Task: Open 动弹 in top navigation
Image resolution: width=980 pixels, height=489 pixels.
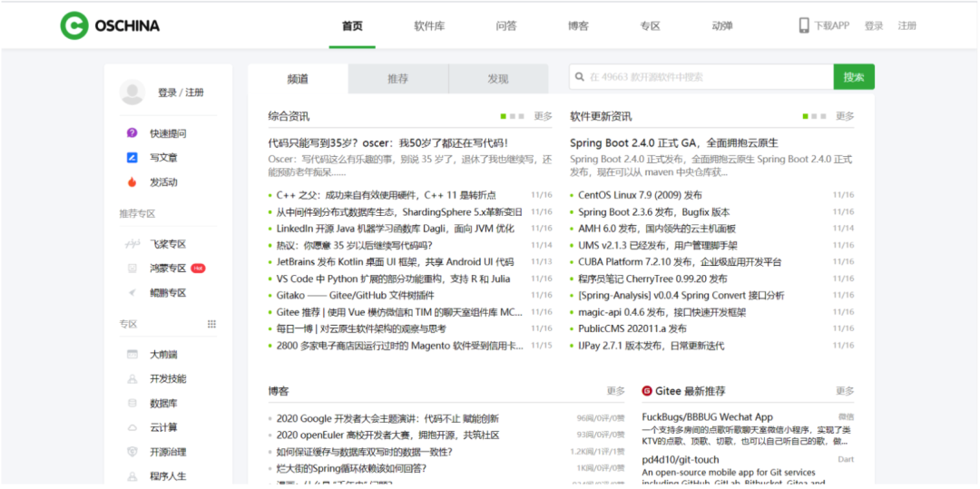Action: tap(722, 26)
